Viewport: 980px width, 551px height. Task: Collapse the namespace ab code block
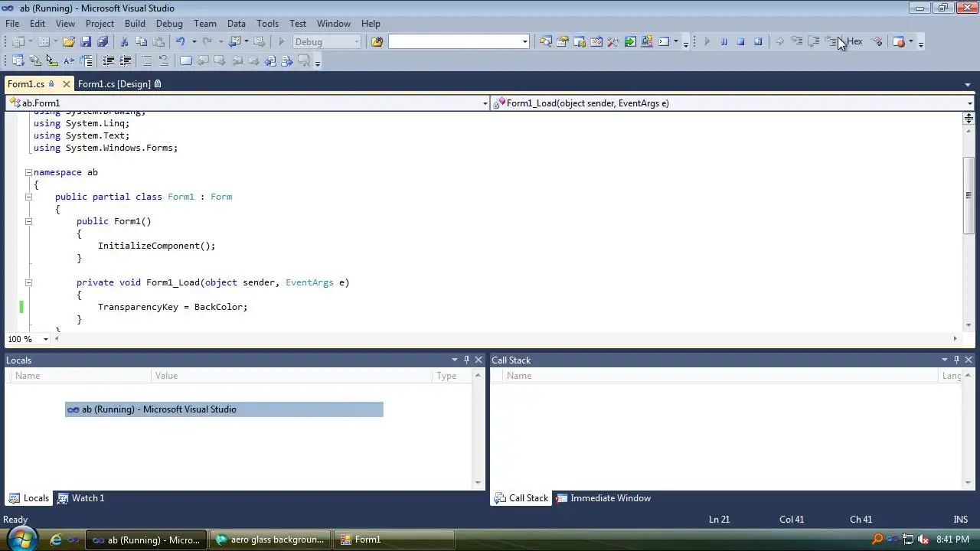coord(28,172)
